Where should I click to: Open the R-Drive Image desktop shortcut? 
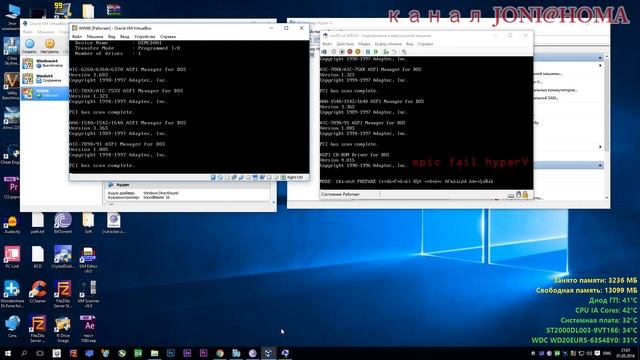63,329
